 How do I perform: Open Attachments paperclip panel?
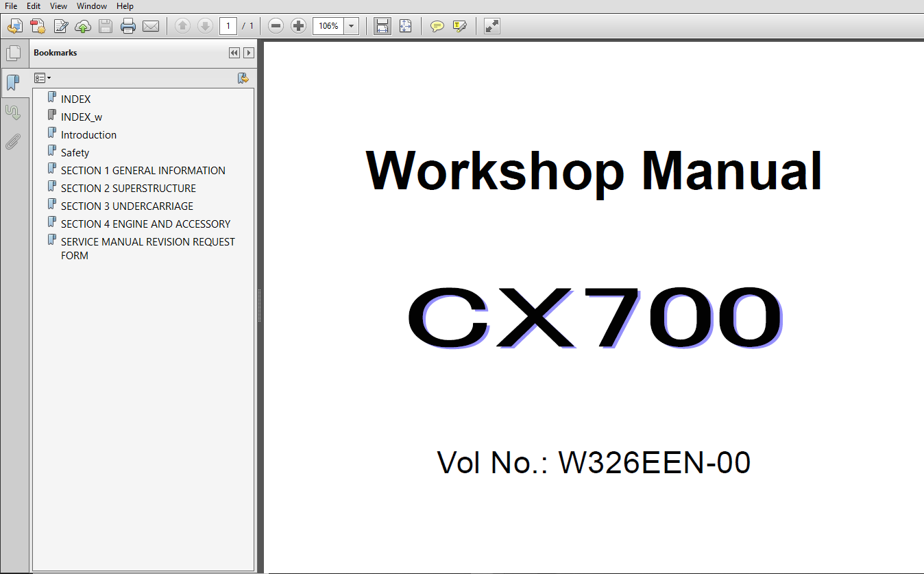[x=14, y=141]
